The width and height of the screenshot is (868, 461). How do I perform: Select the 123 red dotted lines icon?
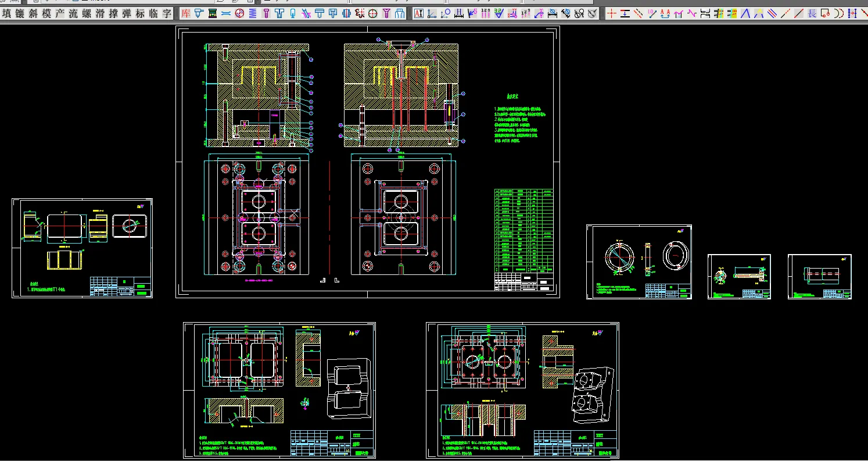pyautogui.click(x=526, y=13)
